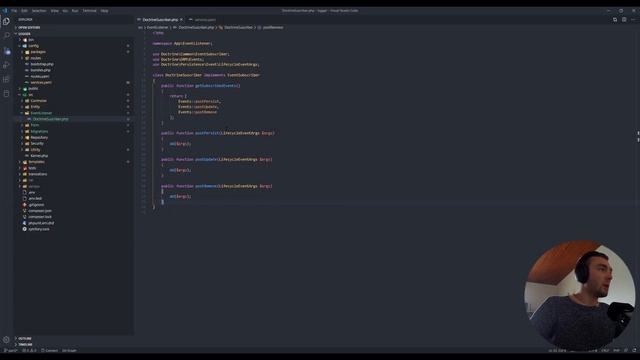Switch to the DoctrineSuscriber.php editor tab
This screenshot has width=640, height=360.
160,20
